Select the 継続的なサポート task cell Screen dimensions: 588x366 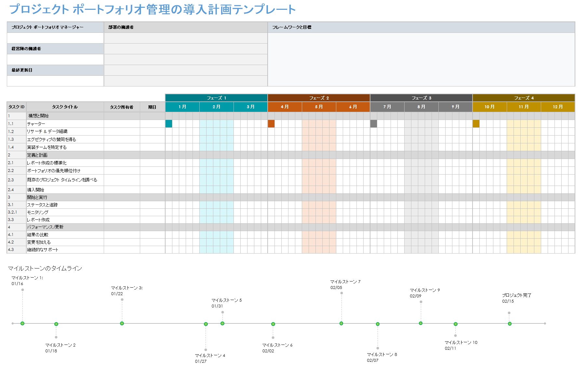coord(65,250)
